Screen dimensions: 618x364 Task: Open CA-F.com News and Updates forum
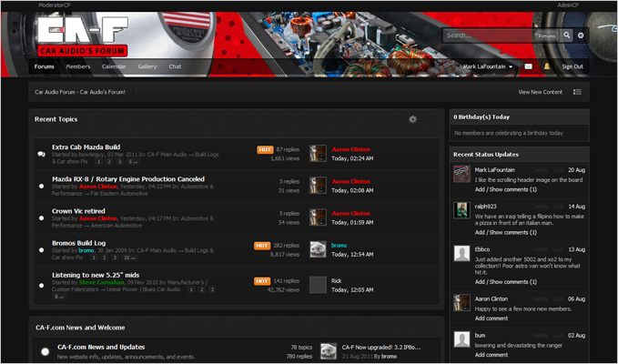click(x=101, y=347)
